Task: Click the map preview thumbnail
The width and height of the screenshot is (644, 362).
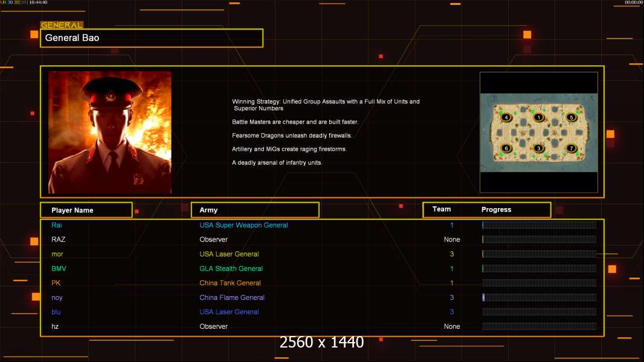Action: pos(539,132)
